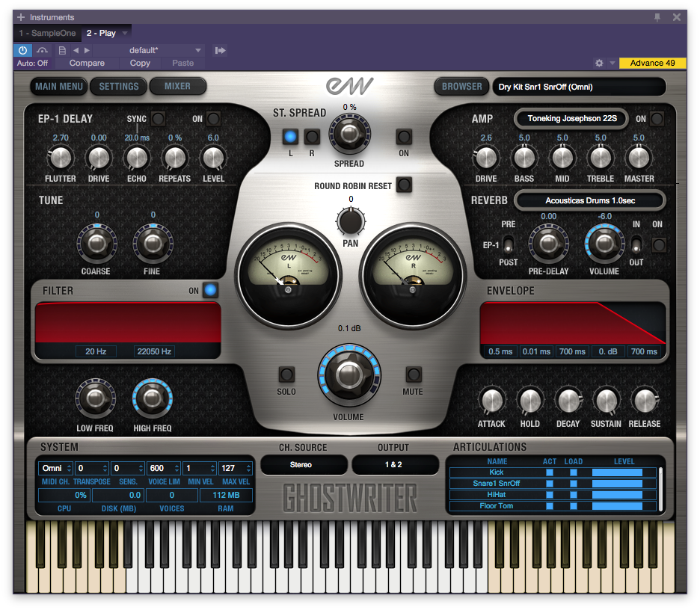This screenshot has width=700, height=610.
Task: Click the delay LEVEL knob
Action: coord(213,158)
